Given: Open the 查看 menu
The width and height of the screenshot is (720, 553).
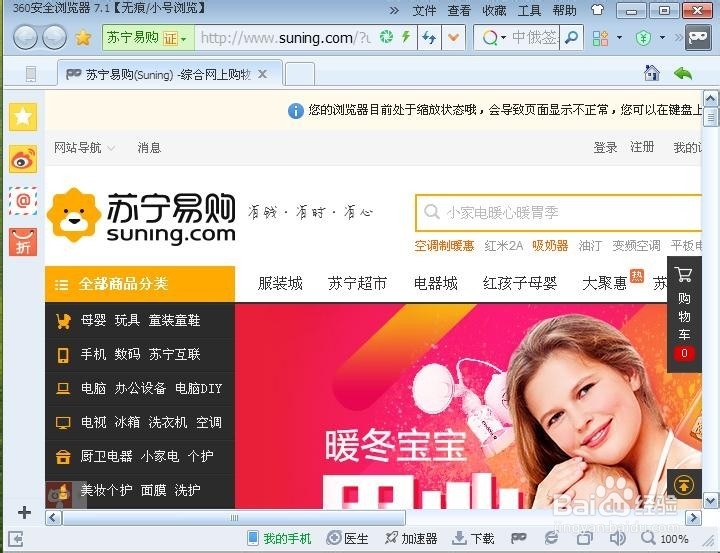Looking at the screenshot, I should tap(459, 10).
